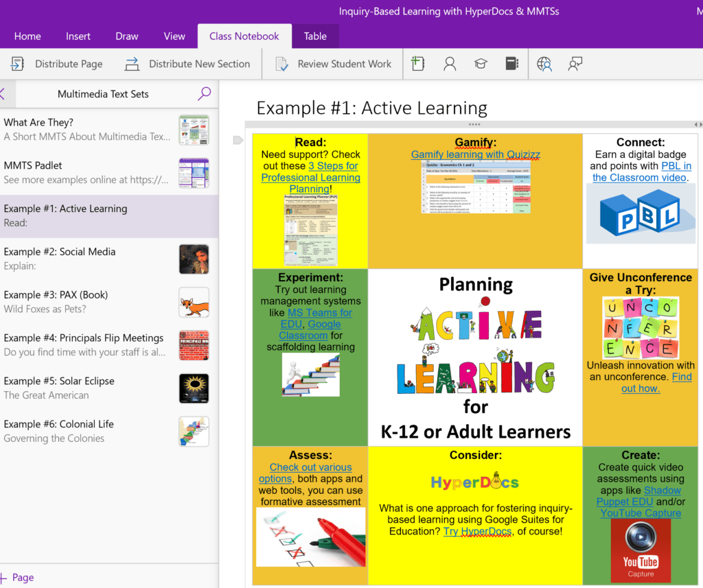The height and width of the screenshot is (588, 703).
Task: Click the Social Media page thumbnail
Action: tap(194, 259)
